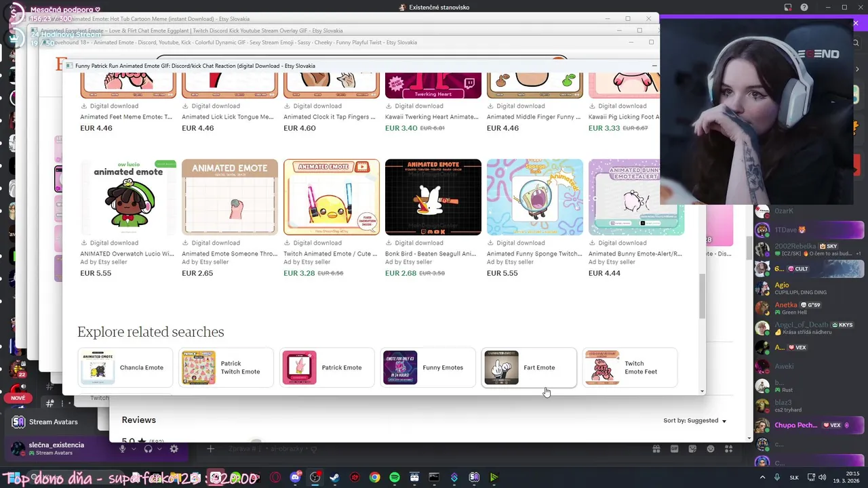Image resolution: width=868 pixels, height=488 pixels.
Task: Open Twitch Animated Emote duck thumbnail
Action: pyautogui.click(x=332, y=197)
